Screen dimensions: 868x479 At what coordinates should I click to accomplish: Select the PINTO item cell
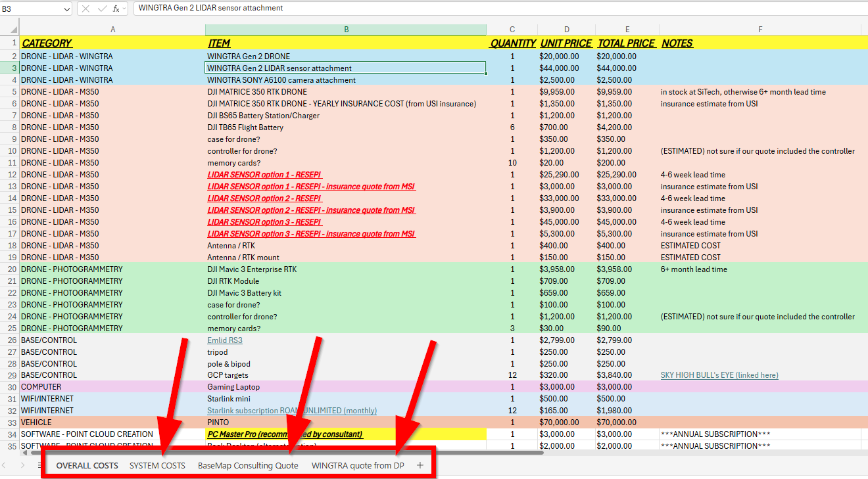[x=346, y=422]
